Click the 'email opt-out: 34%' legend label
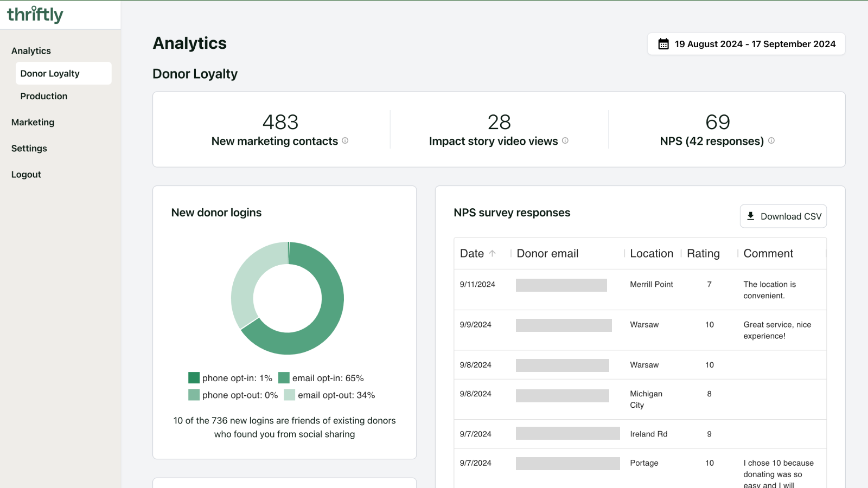This screenshot has height=488, width=868. click(336, 395)
